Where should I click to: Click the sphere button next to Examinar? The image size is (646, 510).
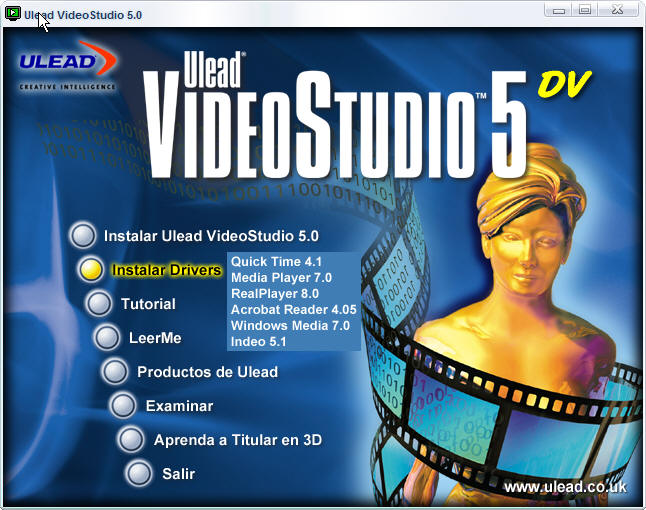coord(123,405)
